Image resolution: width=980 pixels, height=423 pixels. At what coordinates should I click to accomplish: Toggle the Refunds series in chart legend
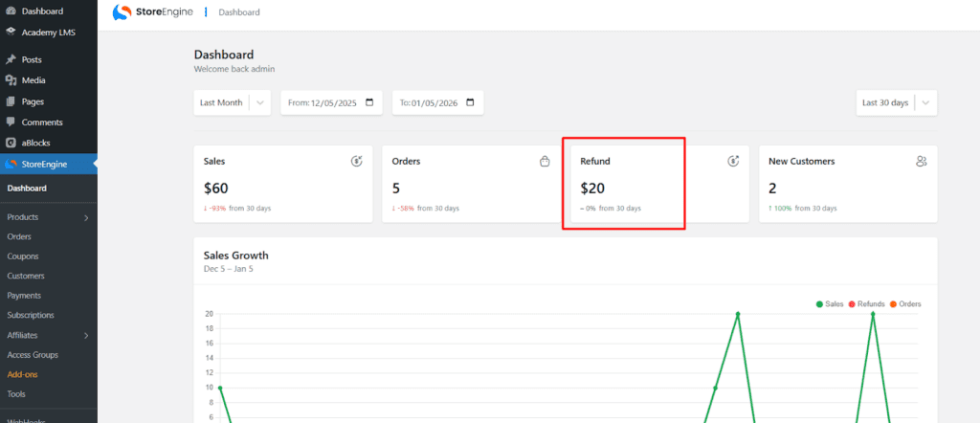coord(866,304)
